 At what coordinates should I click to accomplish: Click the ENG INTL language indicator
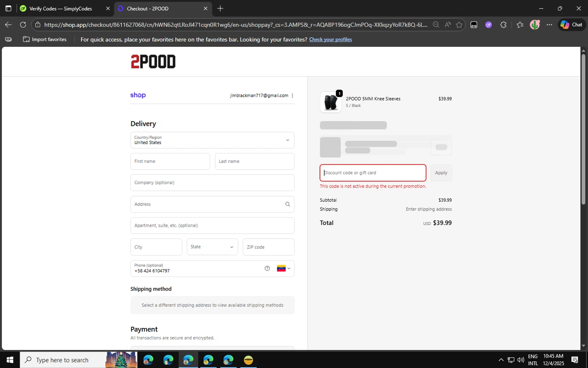pyautogui.click(x=533, y=360)
